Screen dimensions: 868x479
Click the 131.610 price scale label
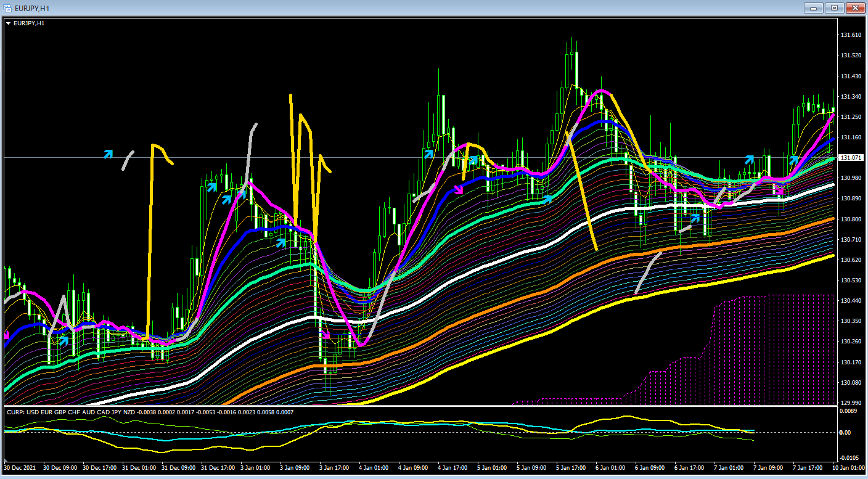(x=851, y=35)
